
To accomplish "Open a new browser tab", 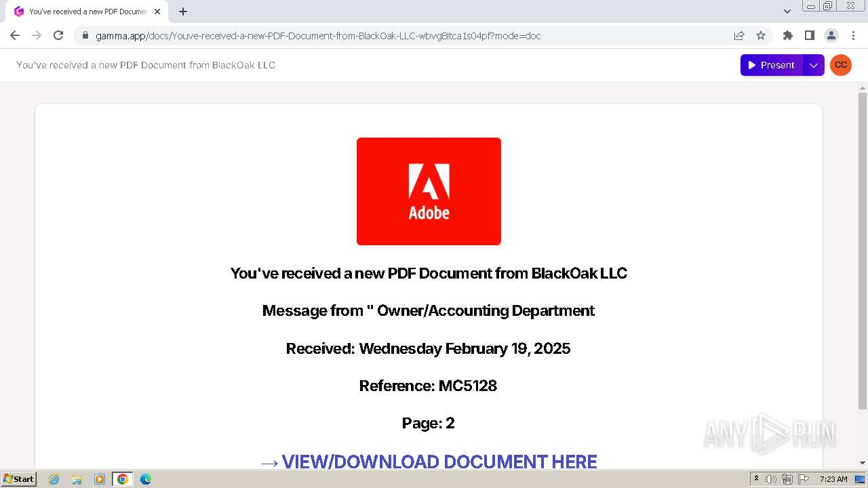I will click(x=183, y=12).
